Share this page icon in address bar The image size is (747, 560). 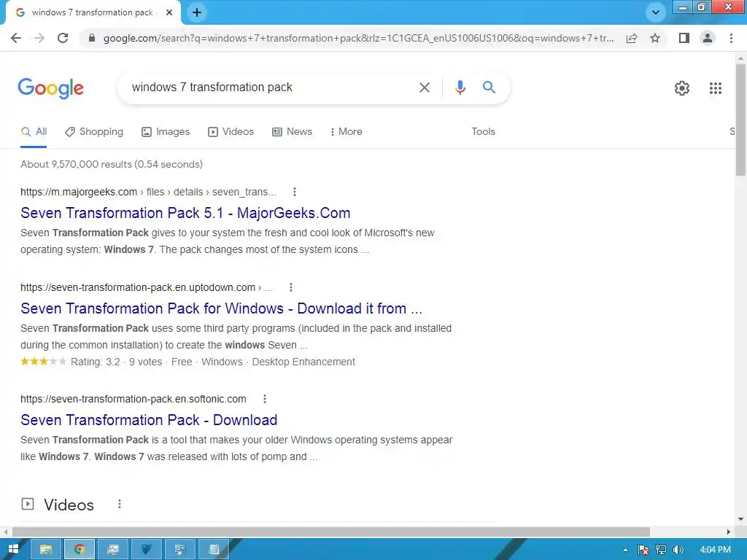click(x=632, y=38)
